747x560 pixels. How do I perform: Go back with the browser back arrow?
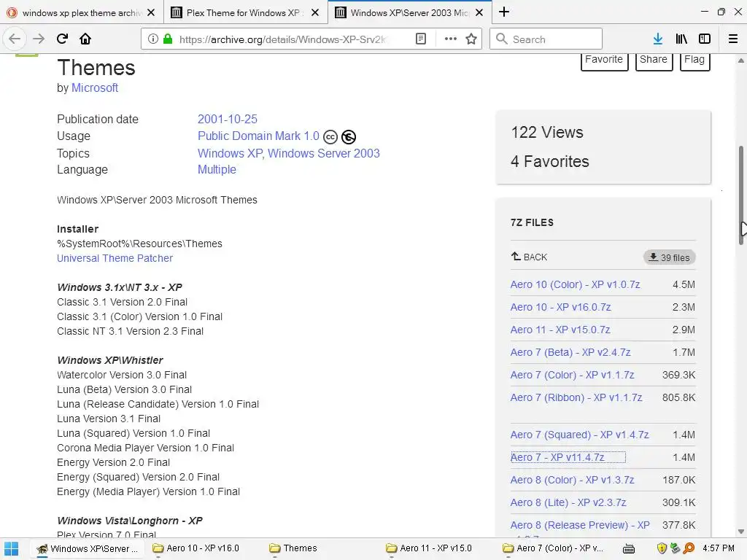pyautogui.click(x=15, y=39)
